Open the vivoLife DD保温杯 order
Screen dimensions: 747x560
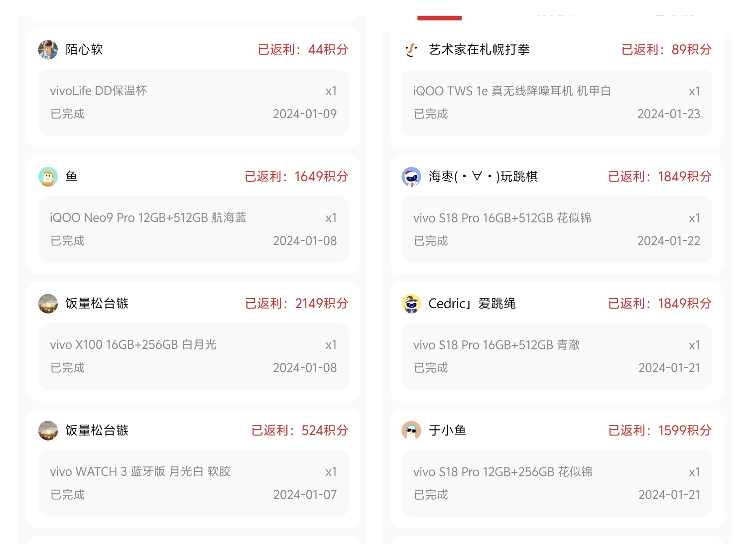click(194, 103)
